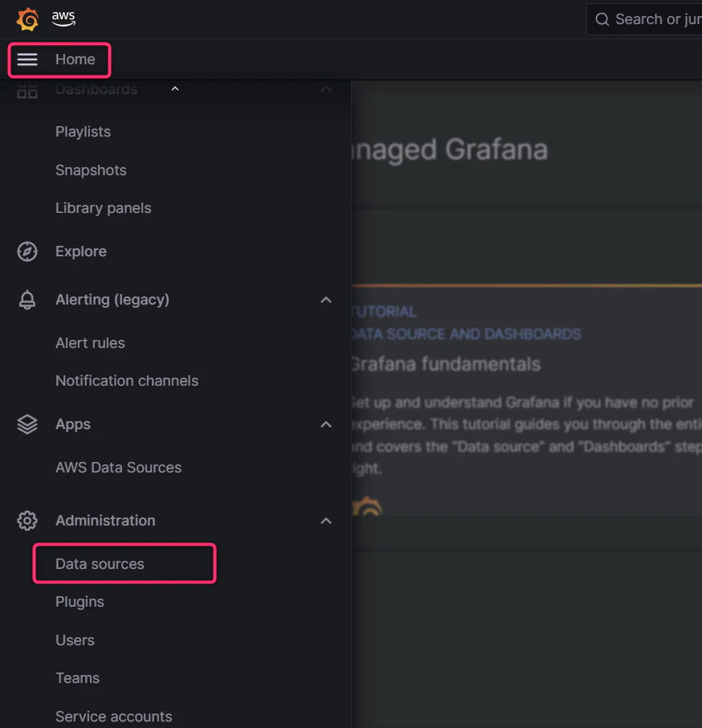702x728 pixels.
Task: Click the Administration gear icon
Action: (x=27, y=521)
